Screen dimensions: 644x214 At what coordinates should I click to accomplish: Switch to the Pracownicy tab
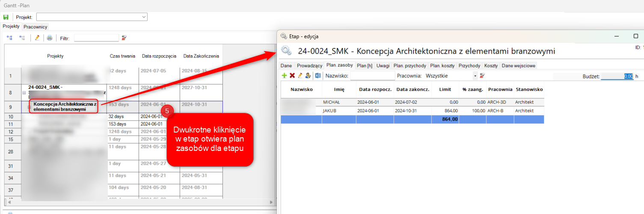point(36,27)
